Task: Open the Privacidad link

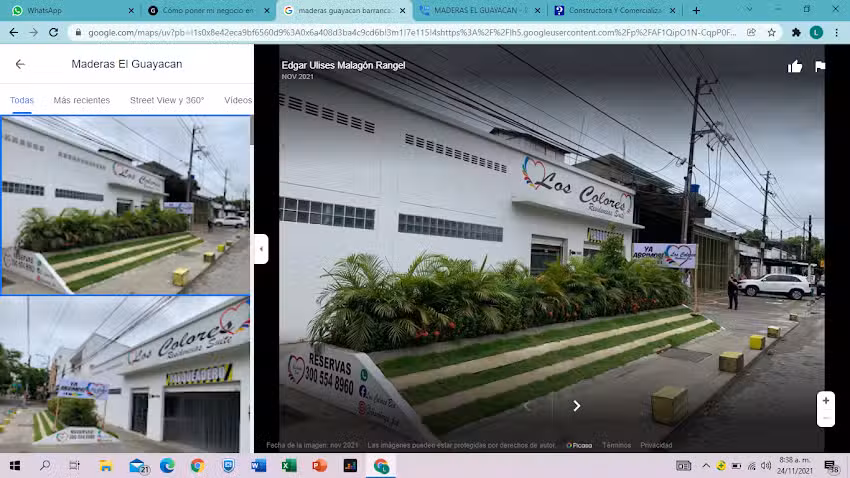Action: tap(656, 445)
